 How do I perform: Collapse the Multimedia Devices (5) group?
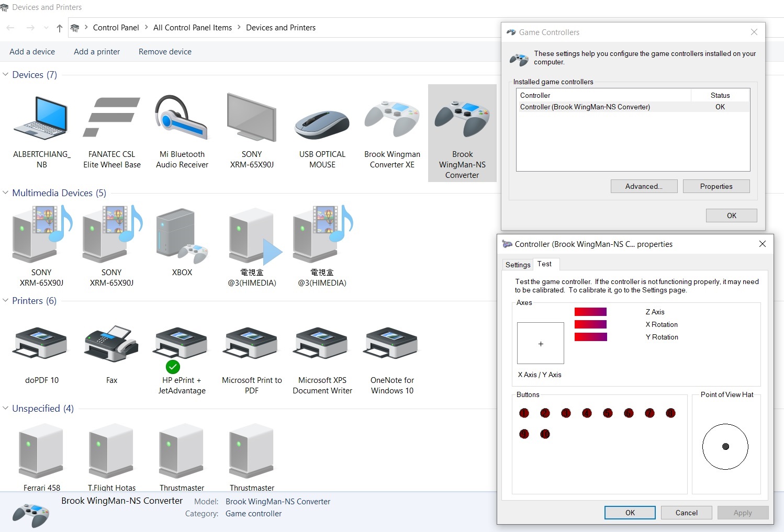6,193
